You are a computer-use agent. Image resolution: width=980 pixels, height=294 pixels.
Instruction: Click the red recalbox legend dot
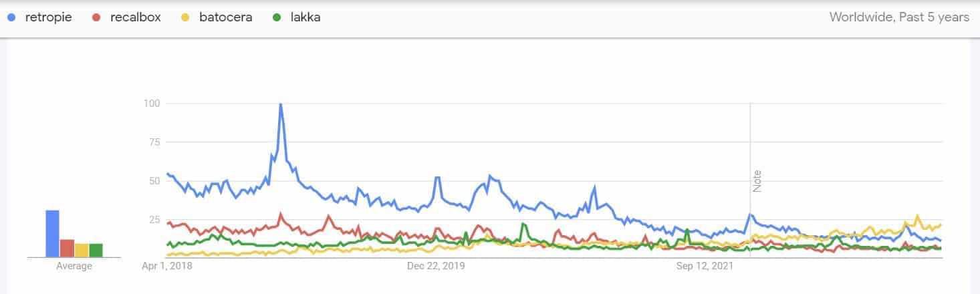97,18
